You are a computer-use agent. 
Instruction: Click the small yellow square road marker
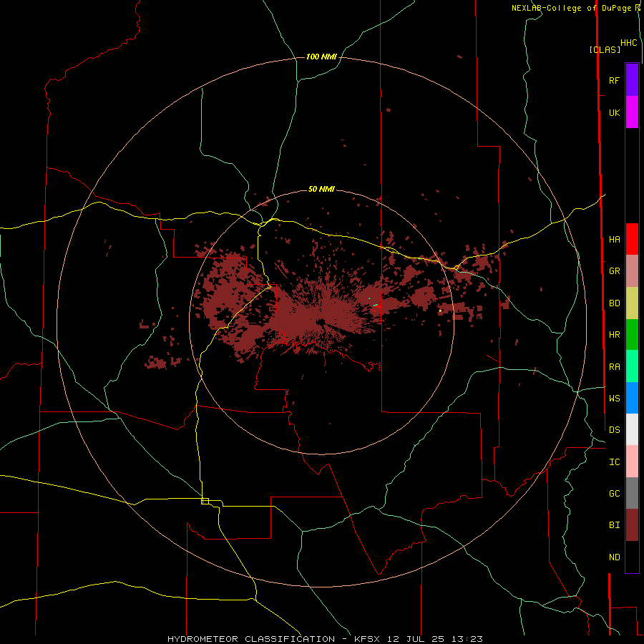[x=205, y=501]
